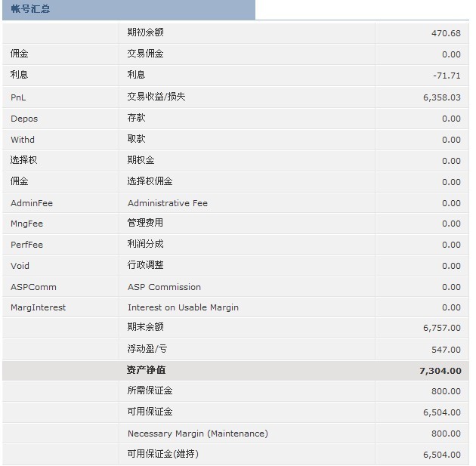Select the 0.00 value in ASP Commission row

pos(451,287)
